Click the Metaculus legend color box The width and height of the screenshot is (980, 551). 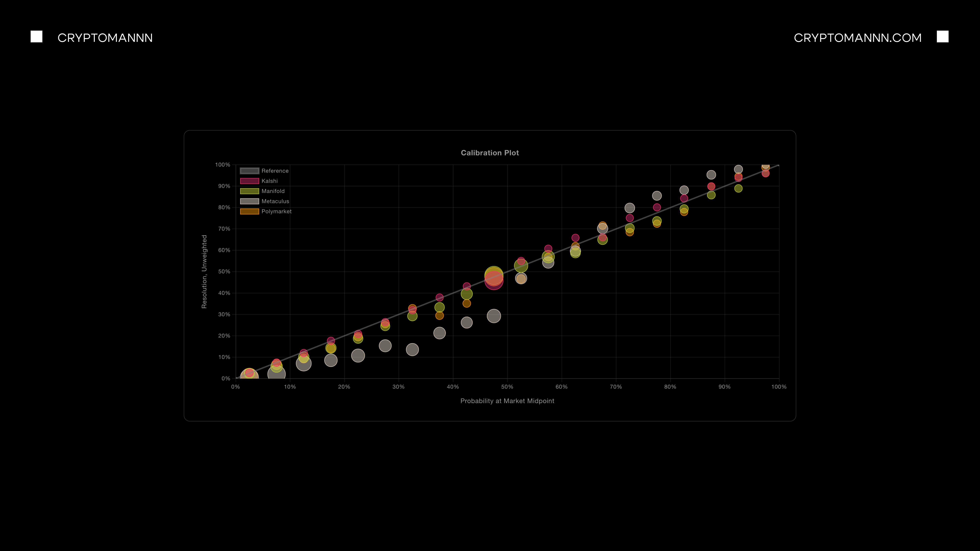[x=249, y=201]
